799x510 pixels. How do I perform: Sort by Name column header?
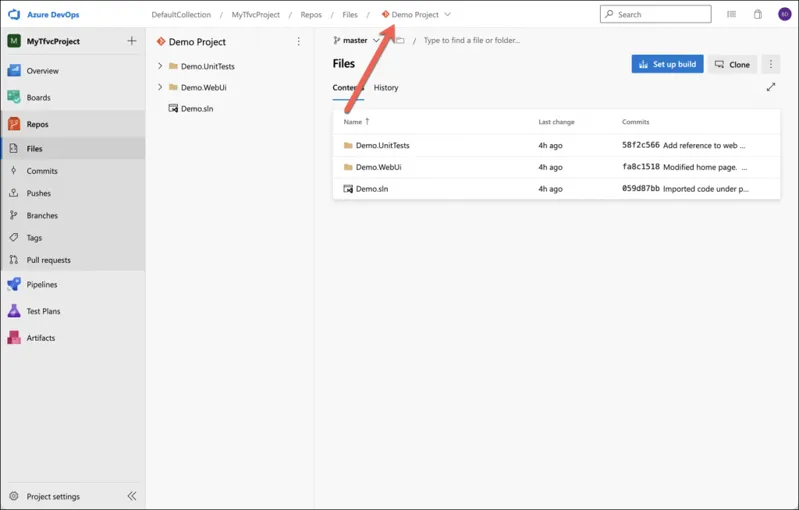356,122
